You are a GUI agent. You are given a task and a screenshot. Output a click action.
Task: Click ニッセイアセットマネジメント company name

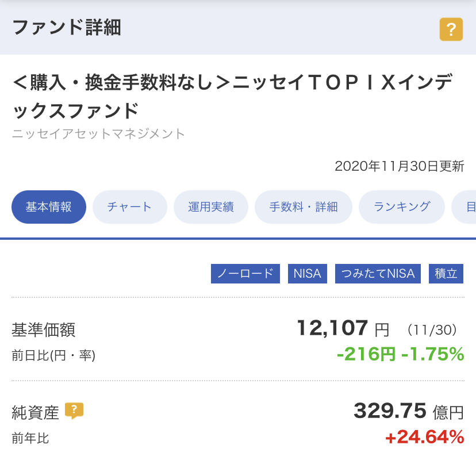click(98, 134)
